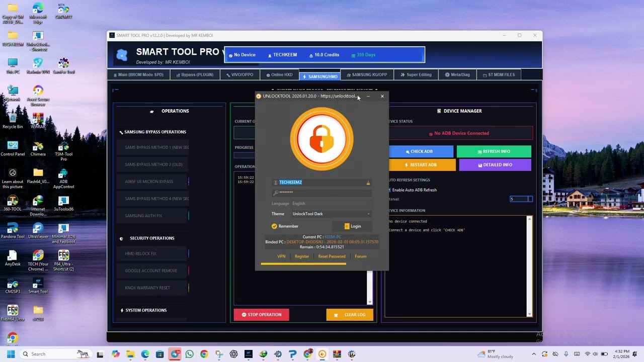Open Internet Download Manager desktop icon
Viewport: 644px width, 362px height.
38,206
